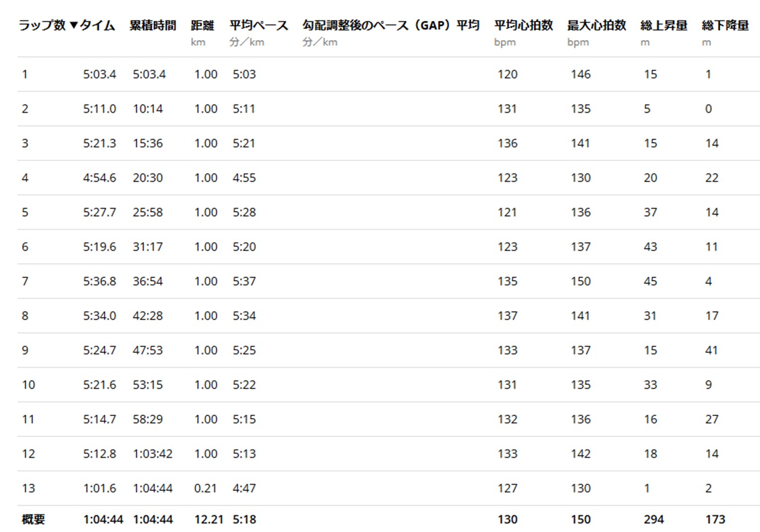Select lap 3 time 5:21.3
This screenshot has width=760, height=532.
[x=99, y=144]
